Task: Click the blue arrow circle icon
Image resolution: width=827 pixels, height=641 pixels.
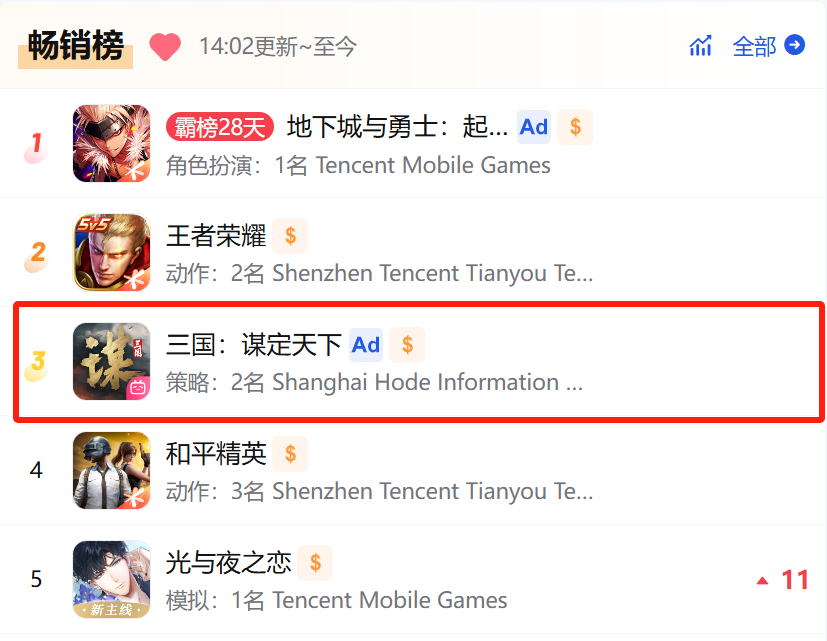Action: pyautogui.click(x=794, y=45)
